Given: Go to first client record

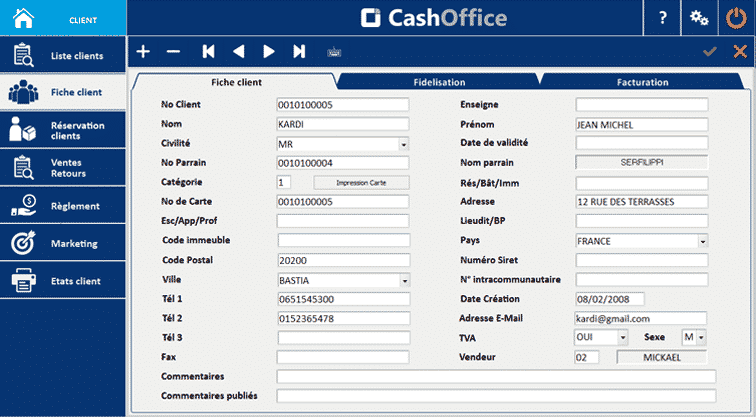Looking at the screenshot, I should 208,52.
